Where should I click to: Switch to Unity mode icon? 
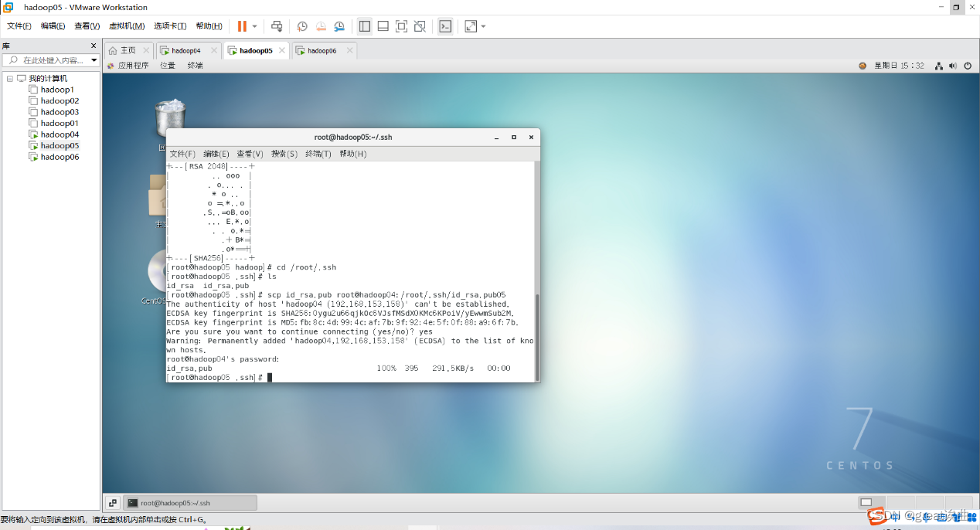point(420,26)
